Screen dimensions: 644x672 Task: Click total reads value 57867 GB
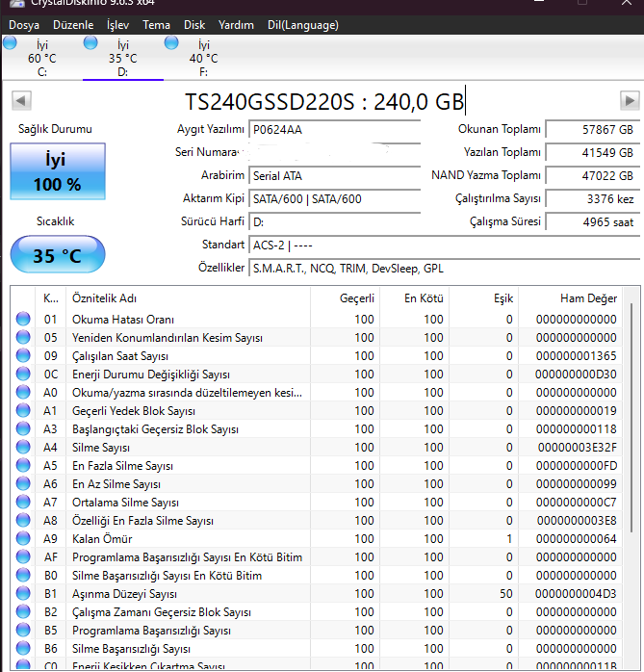[x=593, y=129]
